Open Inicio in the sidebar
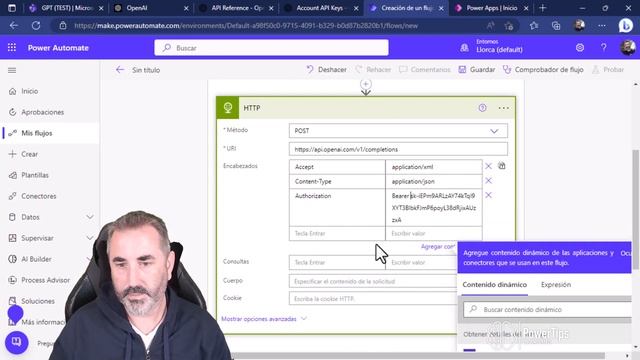This screenshot has height=360, width=640. click(29, 91)
